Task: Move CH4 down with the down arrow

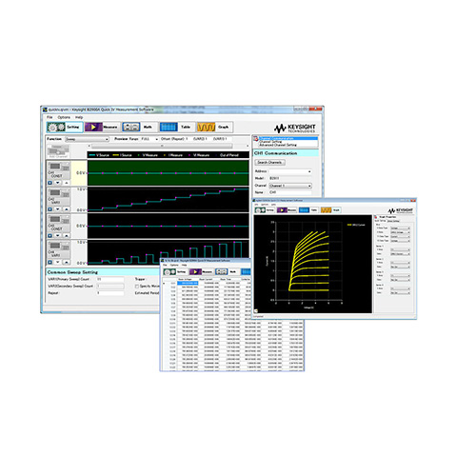Action: tap(58, 262)
